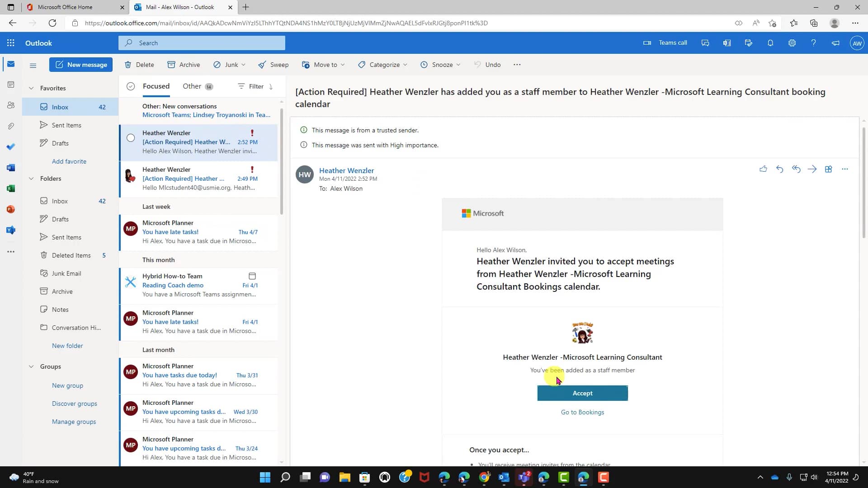
Task: Open To Do checkmark app icon
Action: point(11,147)
